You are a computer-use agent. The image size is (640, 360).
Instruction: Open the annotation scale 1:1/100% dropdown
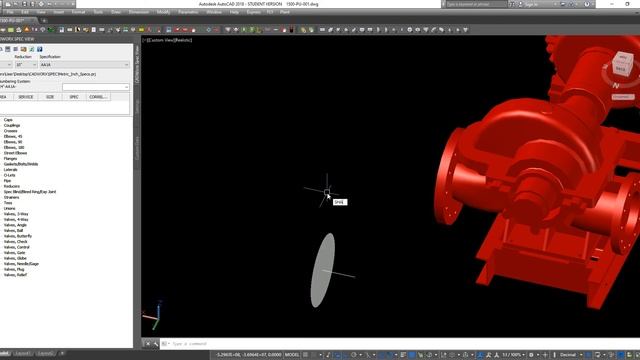click(x=514, y=355)
